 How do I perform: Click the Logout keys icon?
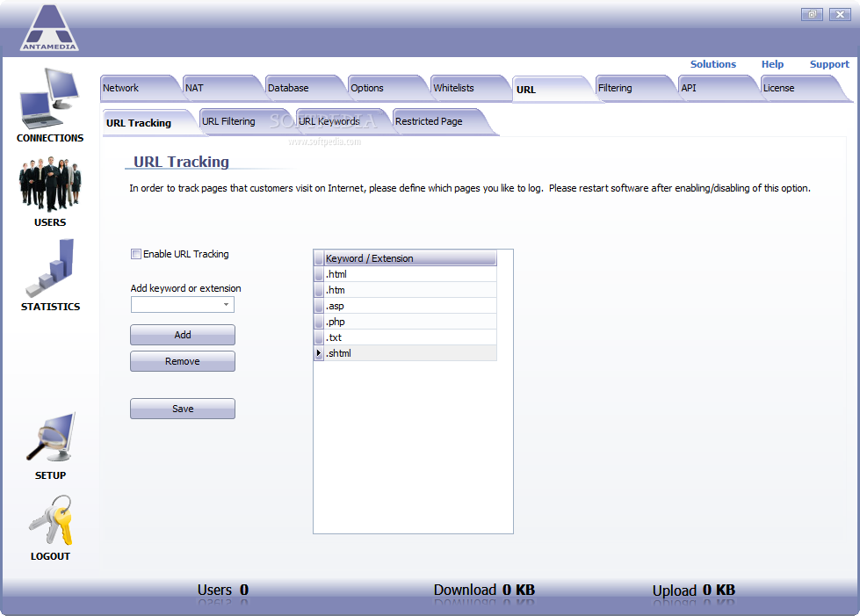[x=50, y=520]
